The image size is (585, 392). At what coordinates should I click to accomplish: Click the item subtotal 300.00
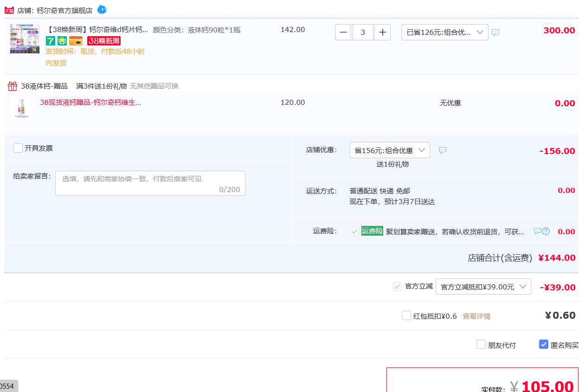pos(559,31)
